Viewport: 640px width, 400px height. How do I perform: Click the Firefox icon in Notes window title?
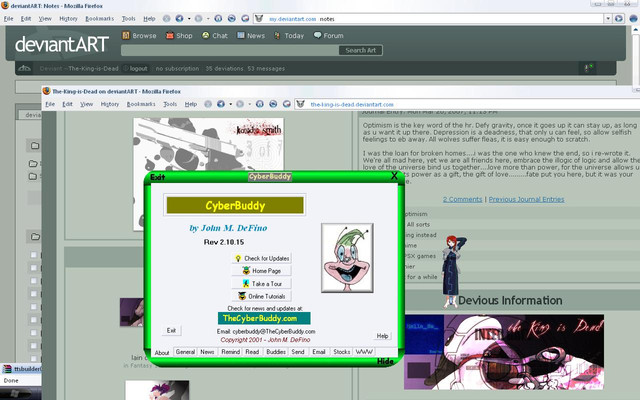(x=4, y=6)
